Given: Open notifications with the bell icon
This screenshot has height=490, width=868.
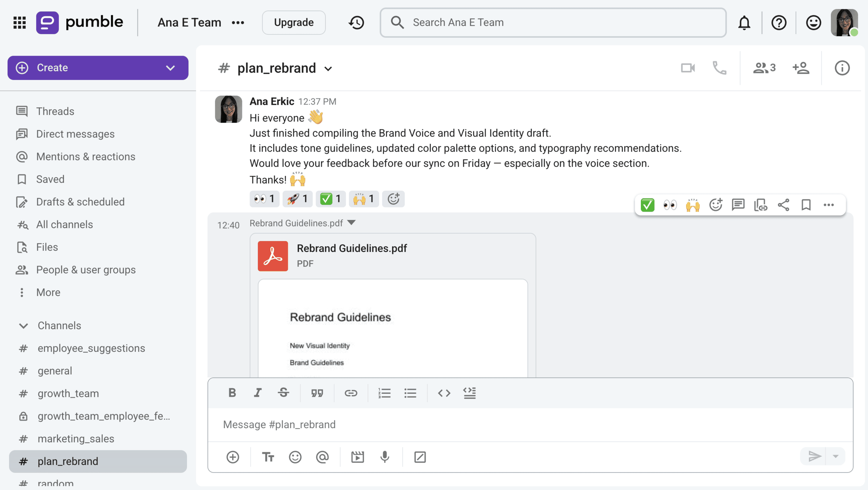Looking at the screenshot, I should [744, 23].
